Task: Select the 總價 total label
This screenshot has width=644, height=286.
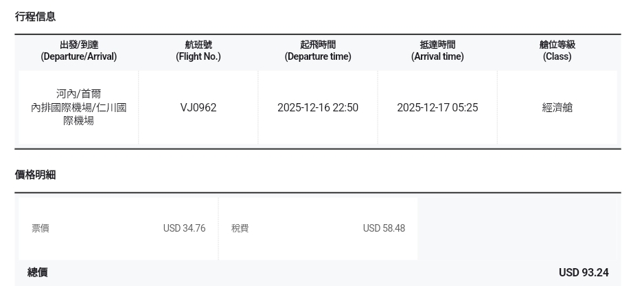Action: (x=38, y=273)
